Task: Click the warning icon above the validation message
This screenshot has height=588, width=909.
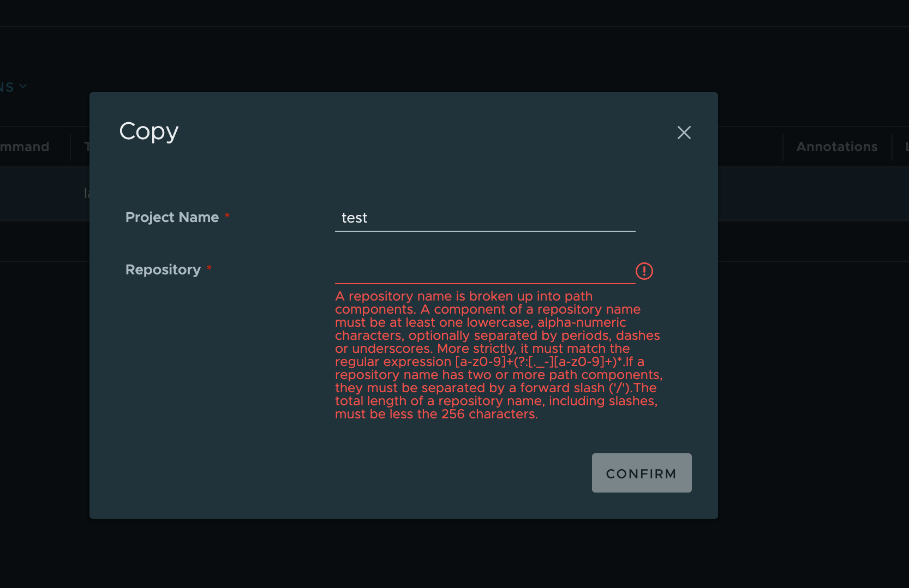Action: (644, 271)
